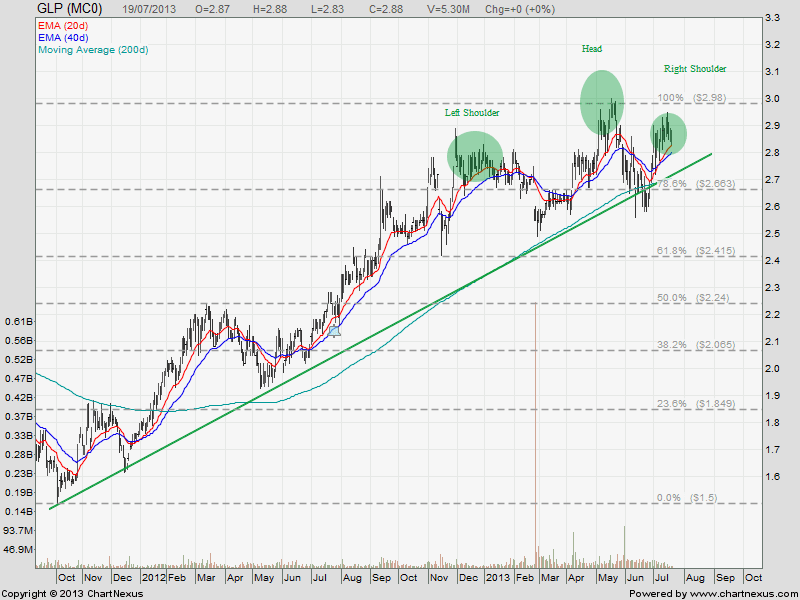This screenshot has width=800, height=600.
Task: Click the GLP (MC0) ticker title
Action: 70,9
